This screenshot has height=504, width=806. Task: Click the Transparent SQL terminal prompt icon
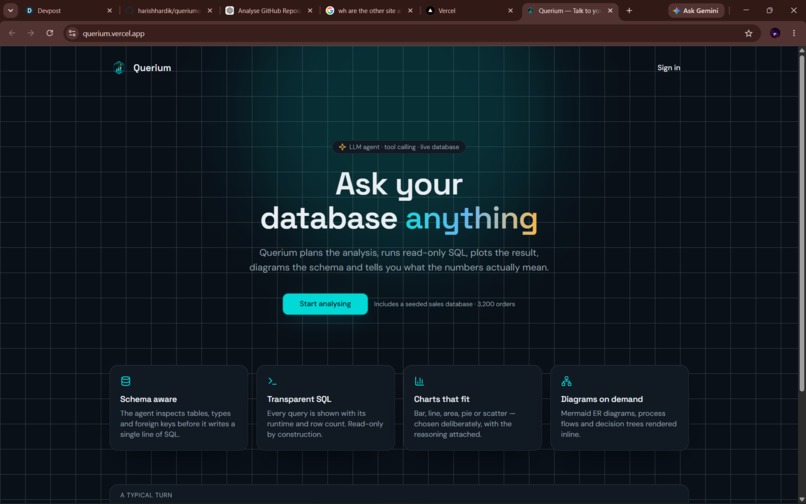point(272,381)
